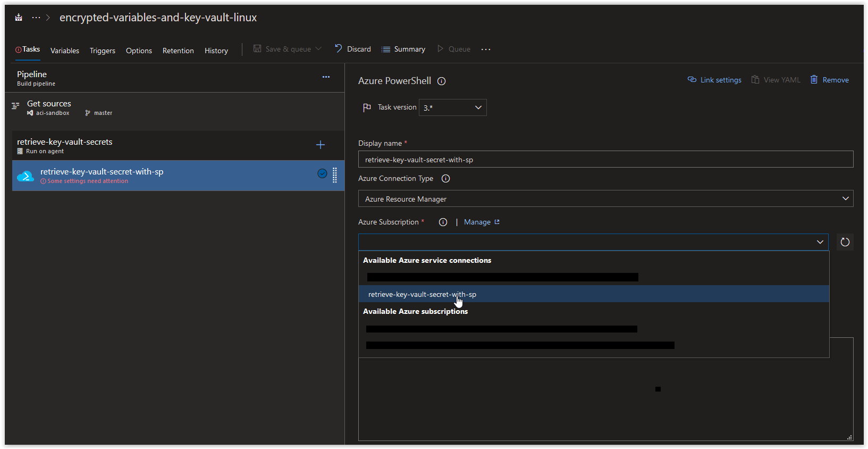Open the Retention tab
Screen dimensions: 868x449
[x=178, y=51]
